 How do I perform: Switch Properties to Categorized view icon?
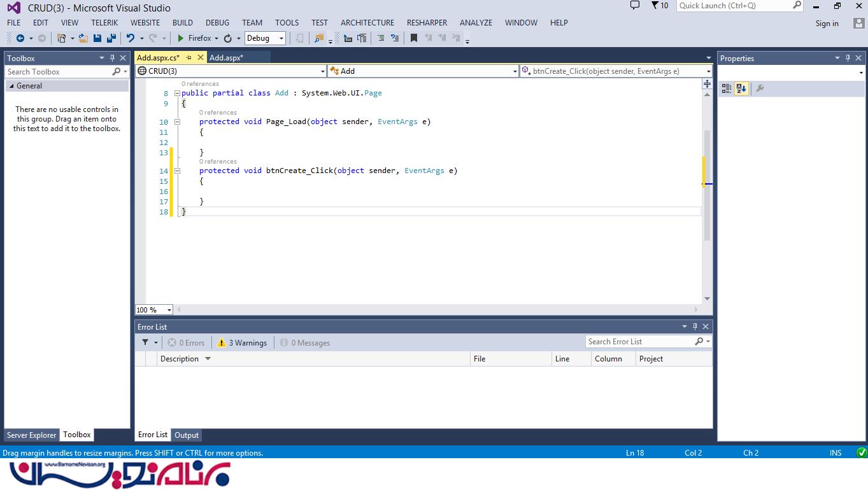pyautogui.click(x=727, y=88)
